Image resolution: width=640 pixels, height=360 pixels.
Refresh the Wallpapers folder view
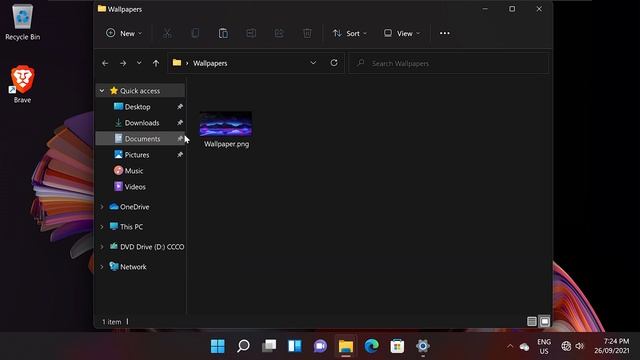pyautogui.click(x=334, y=63)
